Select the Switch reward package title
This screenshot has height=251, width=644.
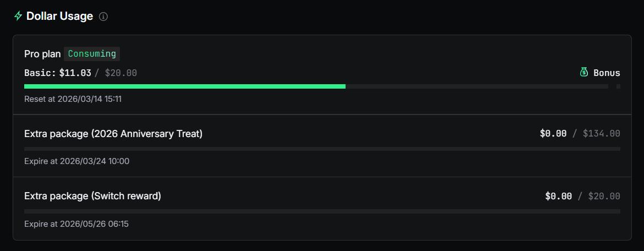(x=92, y=196)
